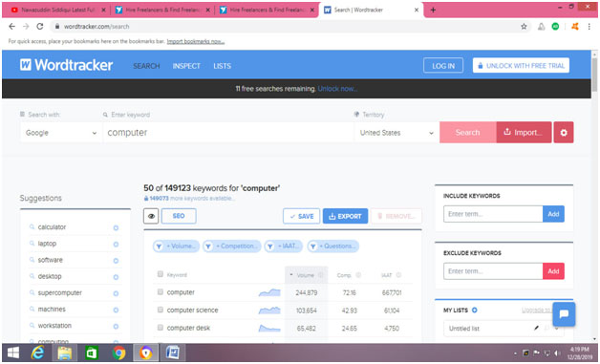This screenshot has height=364, width=600.
Task: Edit Untitled list with the pencil icon
Action: [537, 328]
